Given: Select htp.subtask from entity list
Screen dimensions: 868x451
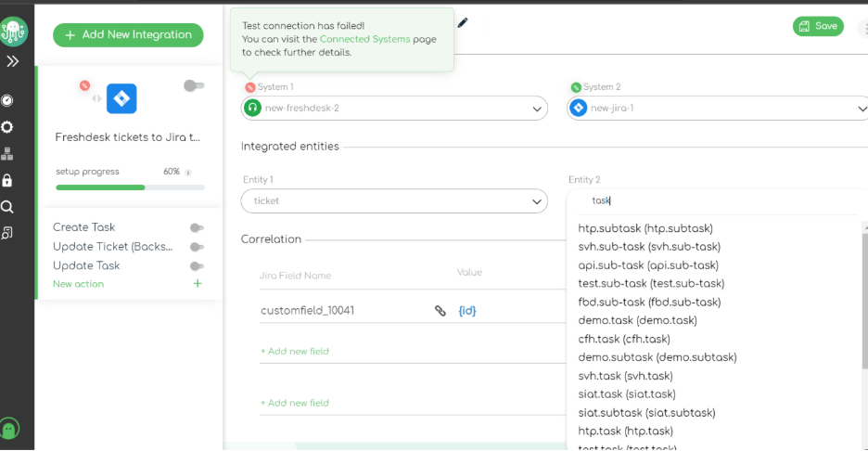Looking at the screenshot, I should [645, 228].
